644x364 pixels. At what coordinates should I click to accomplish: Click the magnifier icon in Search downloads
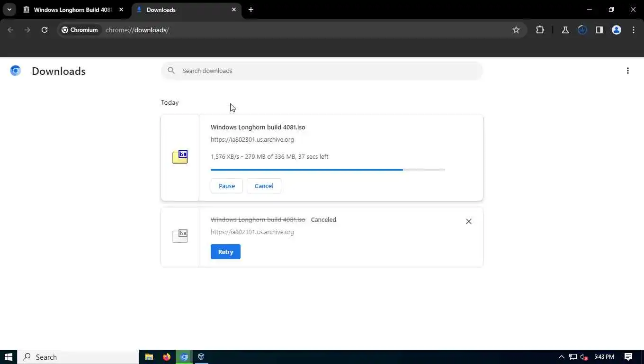pyautogui.click(x=171, y=71)
